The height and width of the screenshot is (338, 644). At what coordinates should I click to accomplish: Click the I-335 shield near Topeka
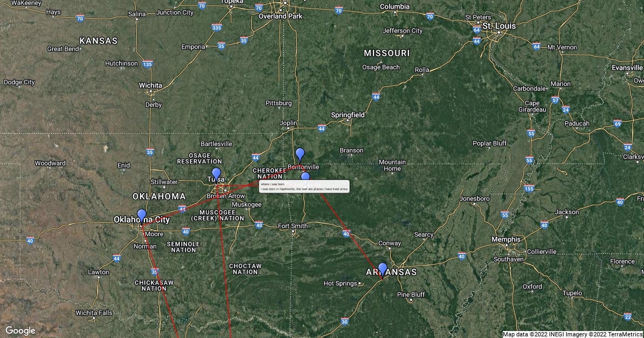217,27
